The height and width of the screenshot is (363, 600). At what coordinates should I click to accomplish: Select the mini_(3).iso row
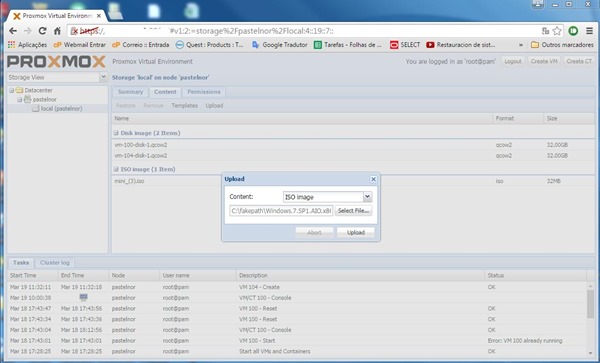pyautogui.click(x=353, y=181)
